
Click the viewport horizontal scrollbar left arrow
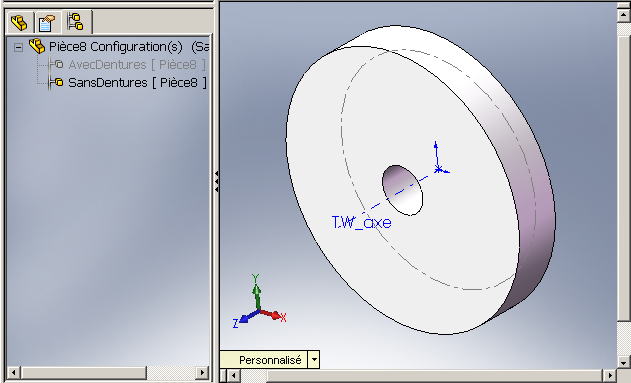tap(233, 376)
